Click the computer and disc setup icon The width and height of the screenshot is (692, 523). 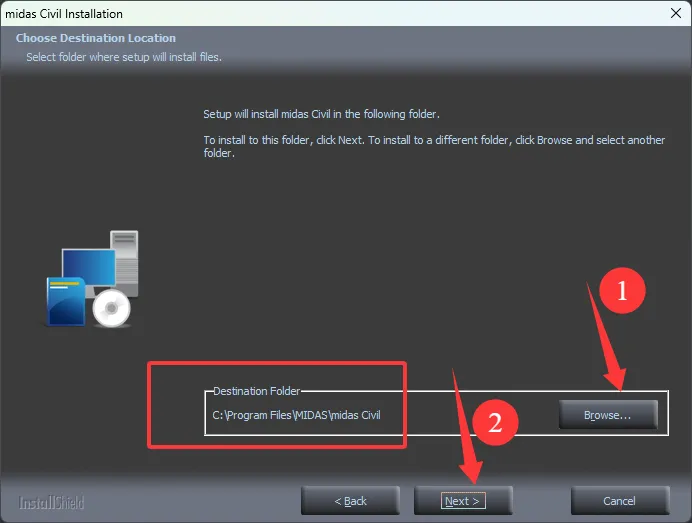[93, 278]
